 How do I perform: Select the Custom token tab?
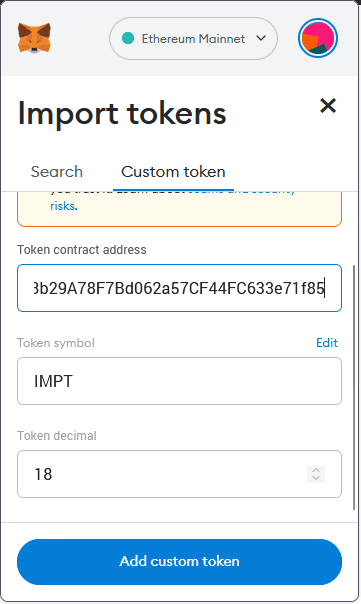[x=173, y=172]
